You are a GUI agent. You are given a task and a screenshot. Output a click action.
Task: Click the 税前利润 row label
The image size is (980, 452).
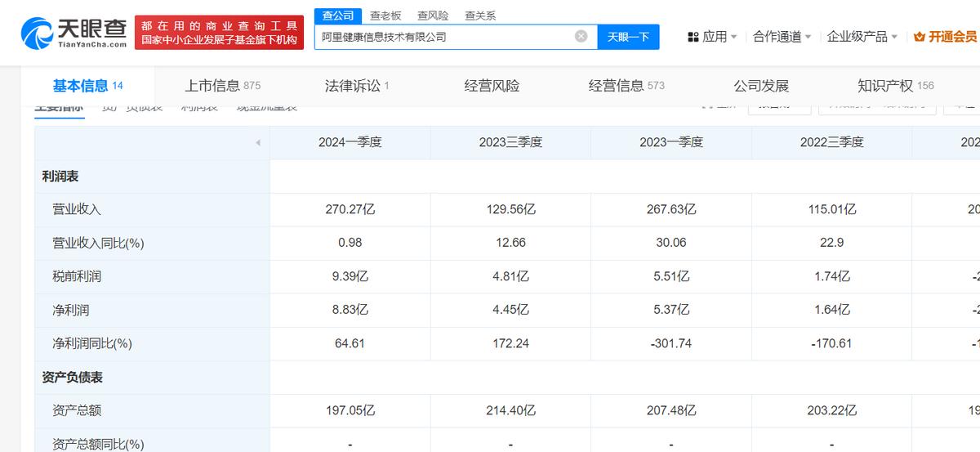77,276
